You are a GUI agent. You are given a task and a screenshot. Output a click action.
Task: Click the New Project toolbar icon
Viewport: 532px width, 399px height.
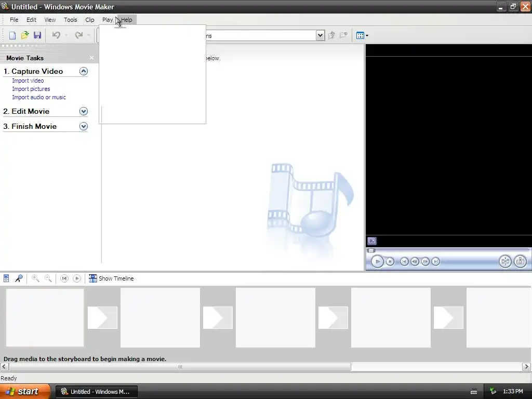(12, 35)
